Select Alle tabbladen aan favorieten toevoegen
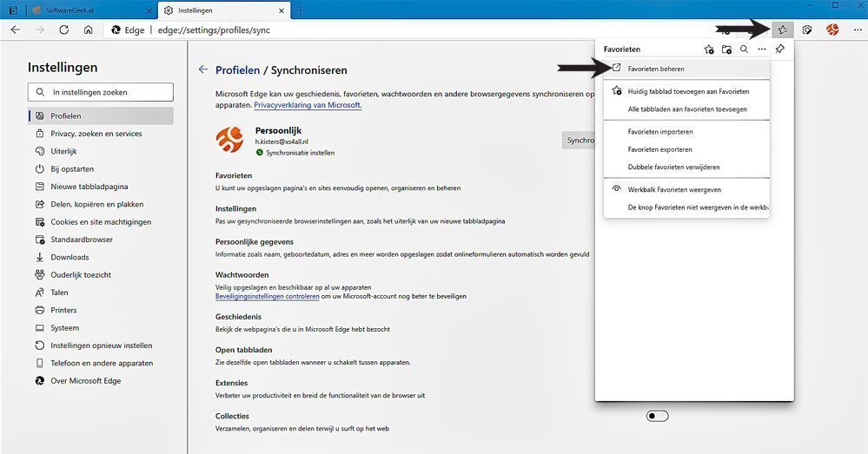868x454 pixels. click(x=686, y=109)
